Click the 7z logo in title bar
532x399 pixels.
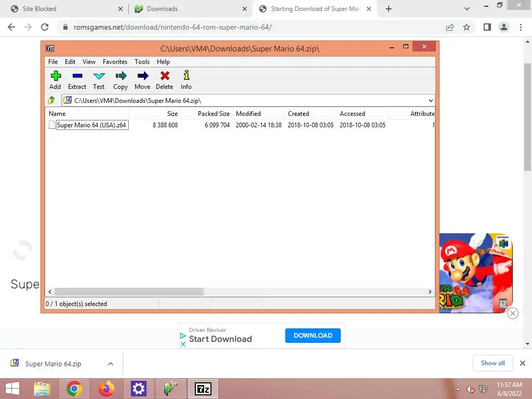50,48
